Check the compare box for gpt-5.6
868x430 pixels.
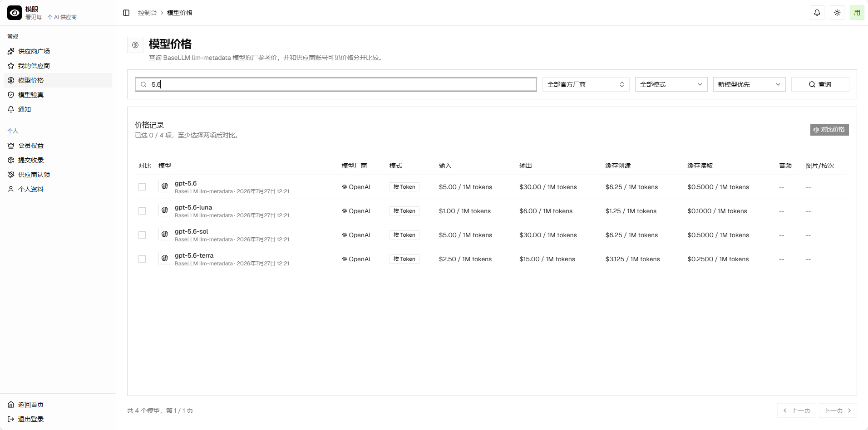[142, 187]
